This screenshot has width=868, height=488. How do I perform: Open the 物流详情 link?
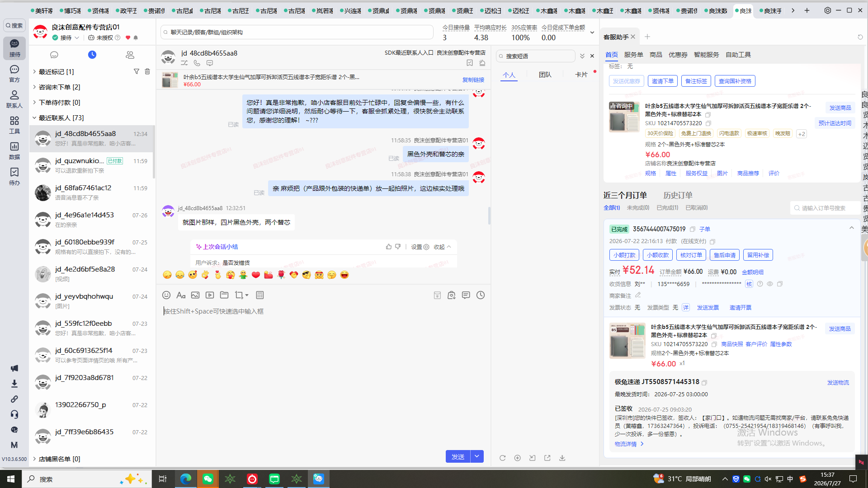point(629,444)
